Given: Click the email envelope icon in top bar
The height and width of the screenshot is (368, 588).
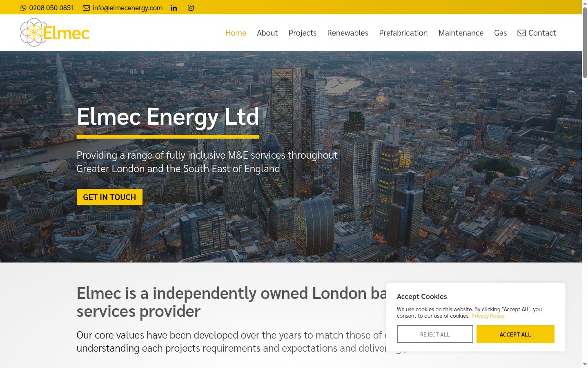Looking at the screenshot, I should pos(86,8).
